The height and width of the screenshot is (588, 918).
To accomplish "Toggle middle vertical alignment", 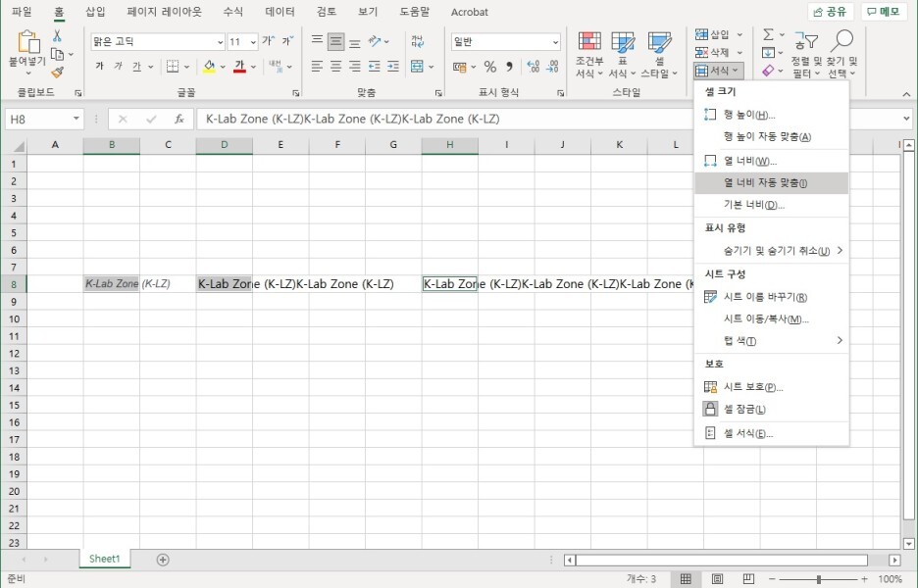I will click(336, 41).
